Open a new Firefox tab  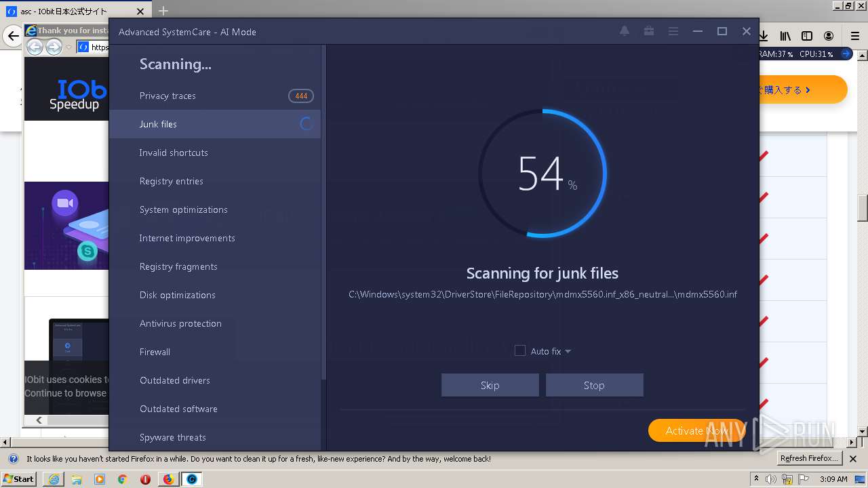163,11
